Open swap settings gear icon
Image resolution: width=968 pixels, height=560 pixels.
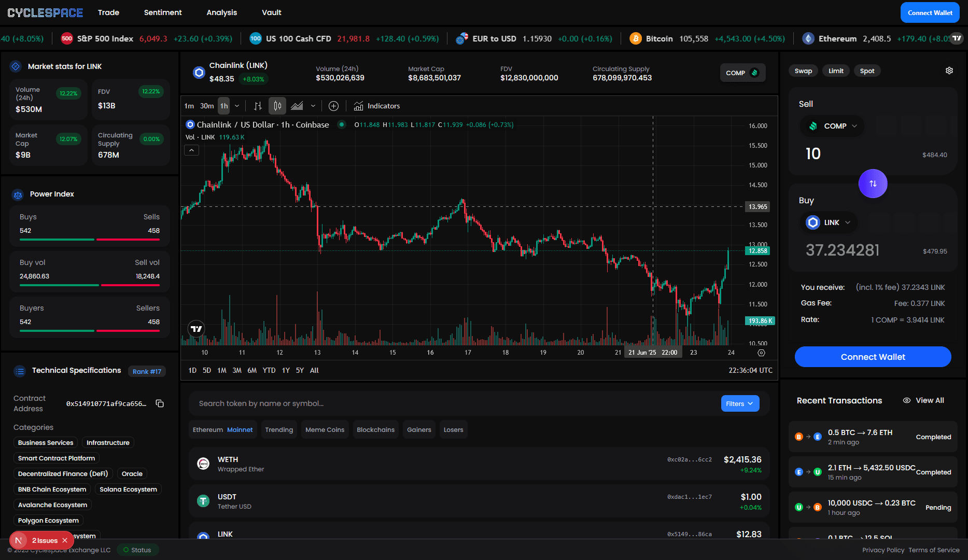click(949, 71)
